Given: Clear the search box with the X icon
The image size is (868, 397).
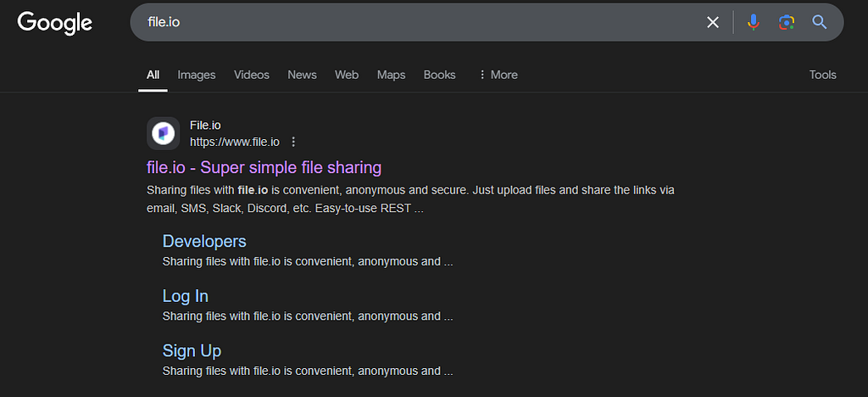Looking at the screenshot, I should [x=712, y=22].
